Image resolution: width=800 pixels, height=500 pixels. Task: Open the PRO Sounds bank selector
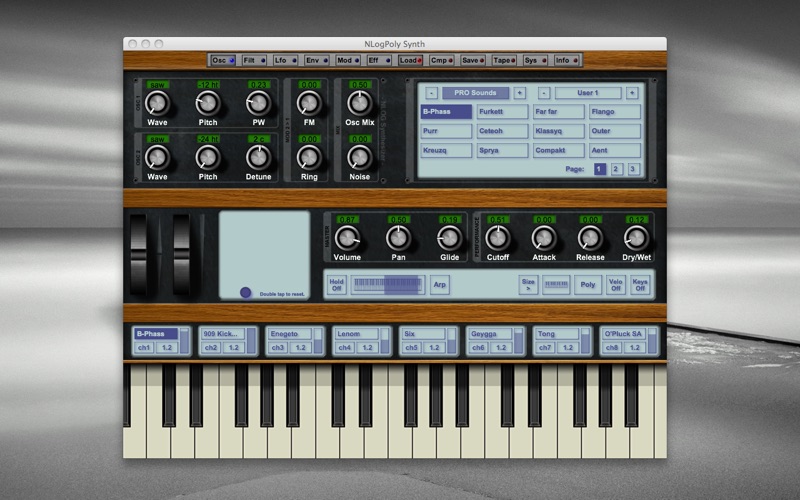pos(475,93)
